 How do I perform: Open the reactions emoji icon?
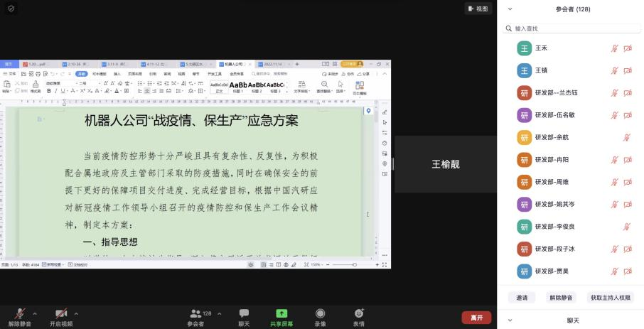tap(359, 313)
